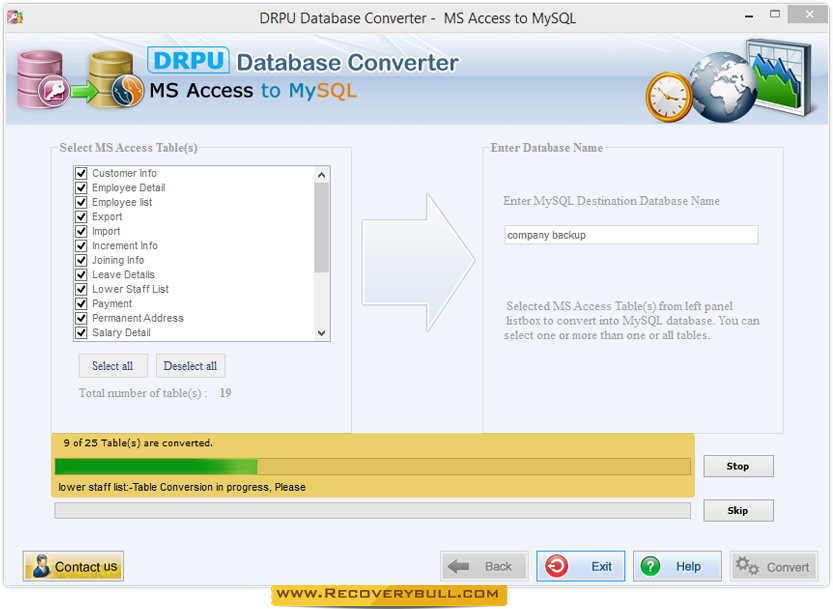833x609 pixels.
Task: Click the green arrow between database icons
Action: (84, 91)
